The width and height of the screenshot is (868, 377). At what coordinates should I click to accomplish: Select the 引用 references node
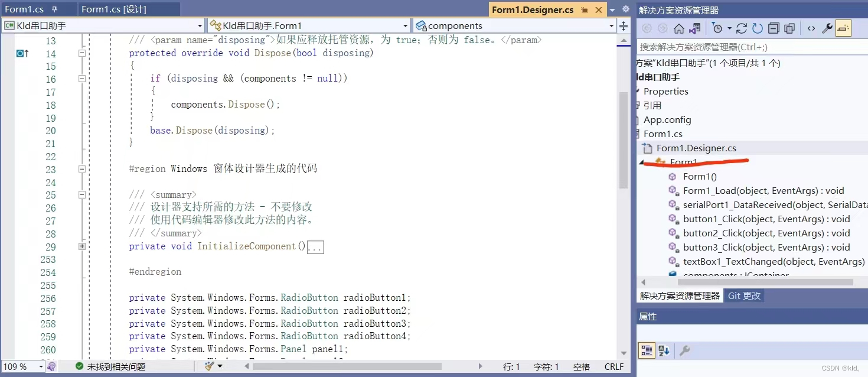(x=652, y=105)
